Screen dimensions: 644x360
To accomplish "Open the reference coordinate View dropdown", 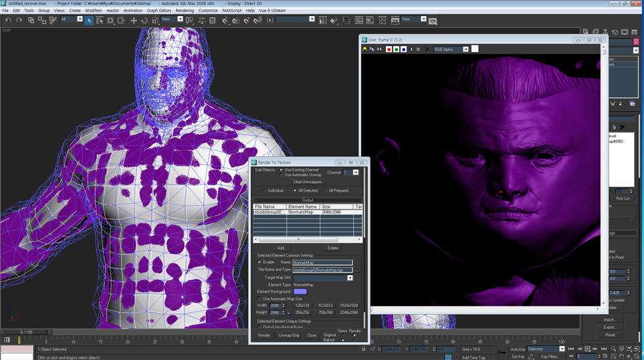I will point(180,19).
